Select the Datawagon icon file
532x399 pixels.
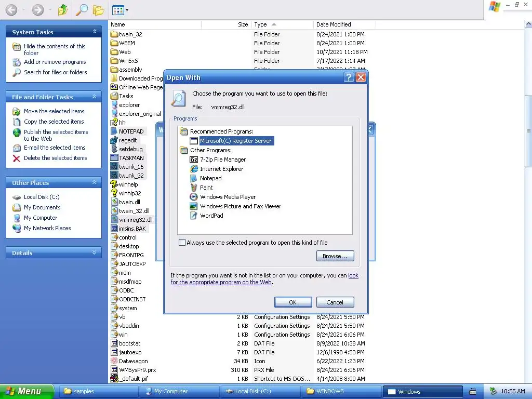(133, 361)
